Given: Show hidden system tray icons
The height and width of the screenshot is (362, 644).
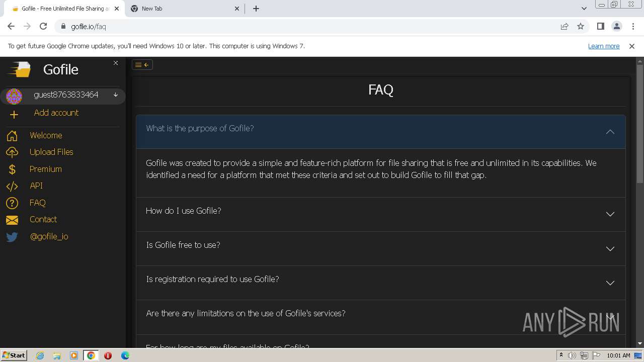Looking at the screenshot, I should pos(561,355).
